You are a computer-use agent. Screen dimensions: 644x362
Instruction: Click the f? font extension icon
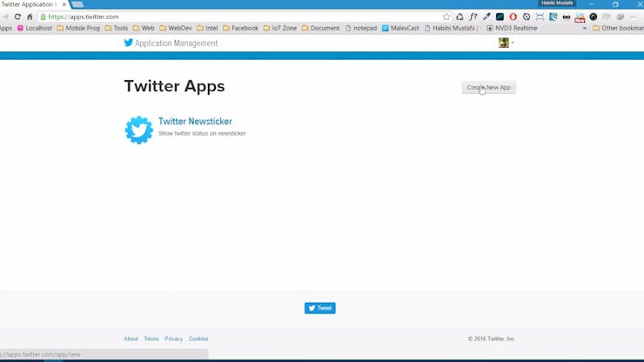(473, 17)
